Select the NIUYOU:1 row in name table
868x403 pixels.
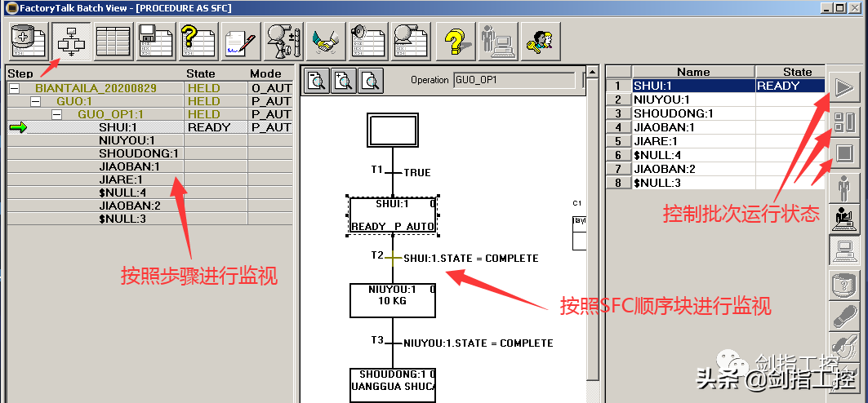[692, 100]
